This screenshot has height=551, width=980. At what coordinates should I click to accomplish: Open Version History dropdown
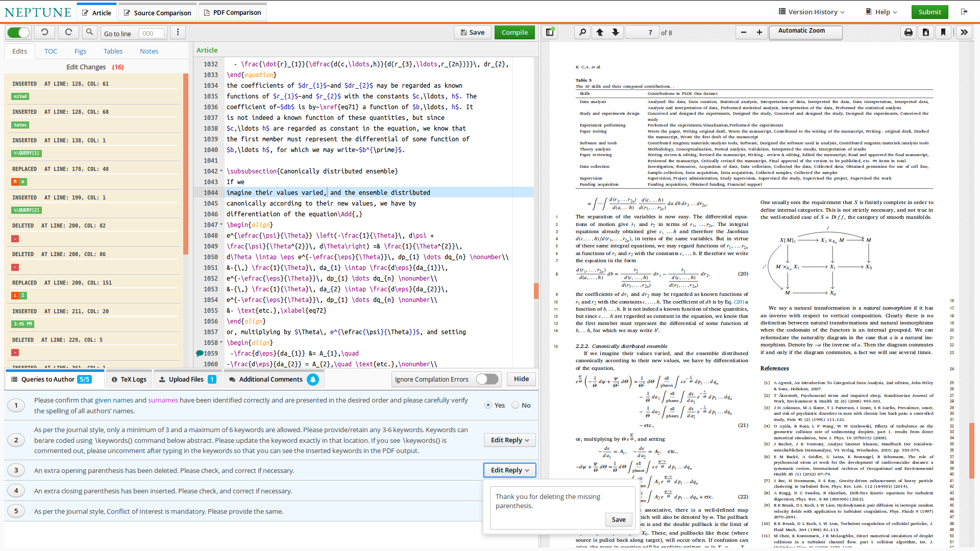click(812, 12)
